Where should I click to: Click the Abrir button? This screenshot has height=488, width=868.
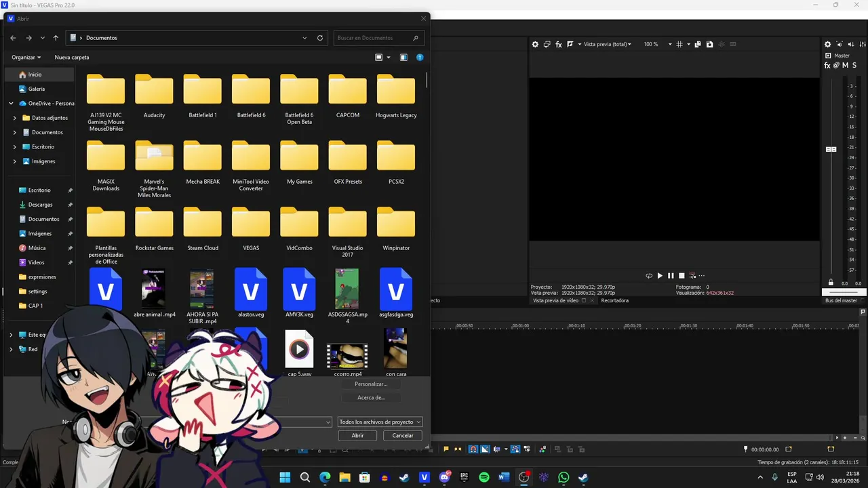pyautogui.click(x=357, y=435)
